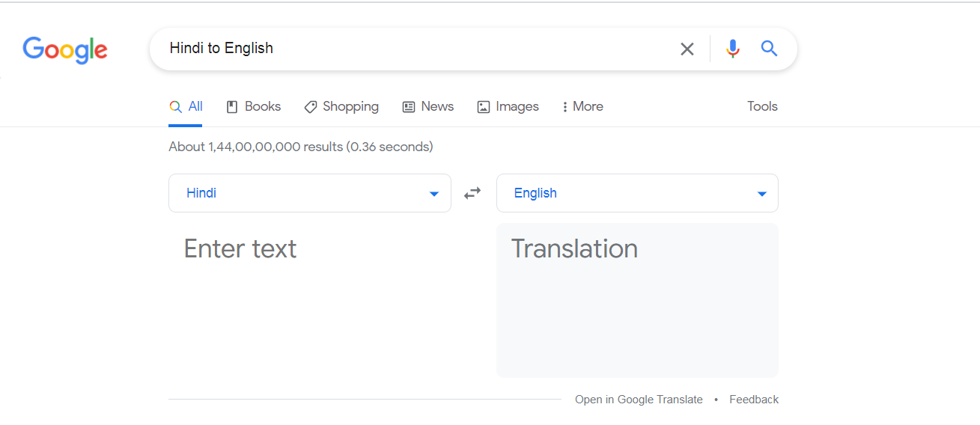Expand the More search categories menu
This screenshot has height=425, width=980.
tap(582, 107)
